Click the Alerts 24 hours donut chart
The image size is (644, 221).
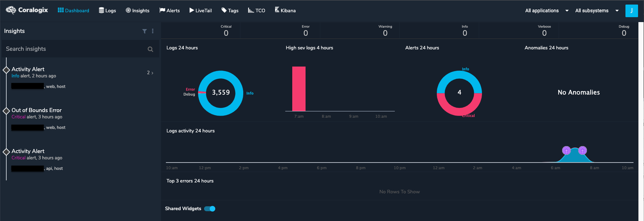tap(459, 93)
